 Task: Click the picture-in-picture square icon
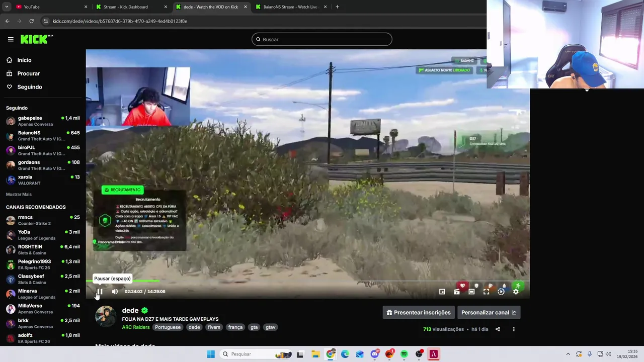(442, 292)
